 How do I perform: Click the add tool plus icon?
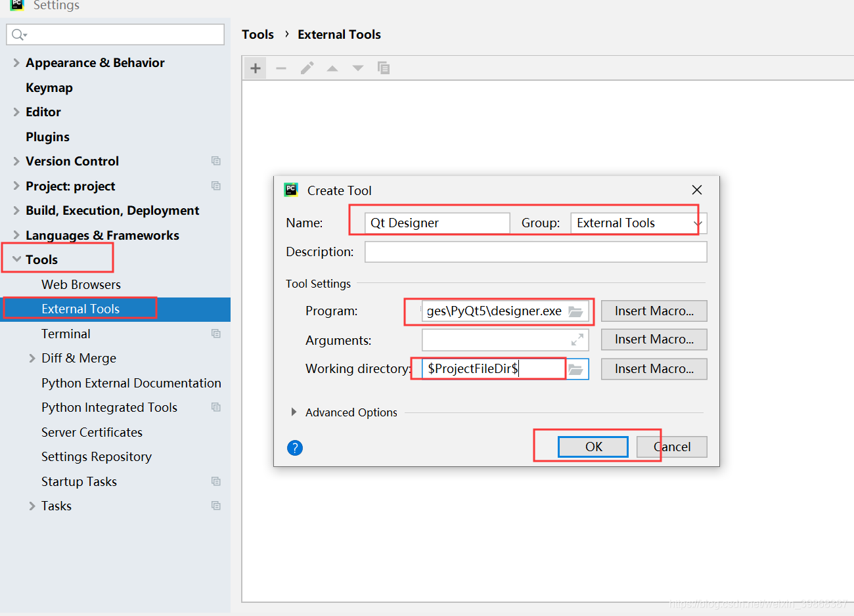[256, 68]
